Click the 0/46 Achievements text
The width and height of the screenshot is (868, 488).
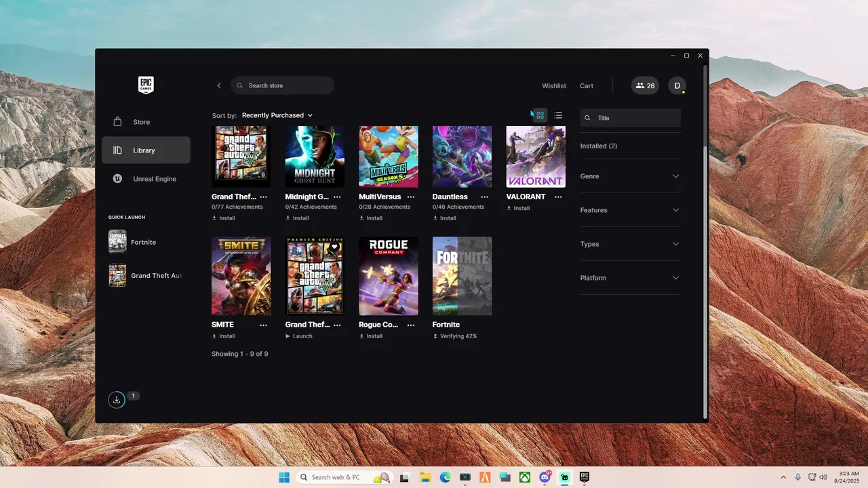pos(458,207)
